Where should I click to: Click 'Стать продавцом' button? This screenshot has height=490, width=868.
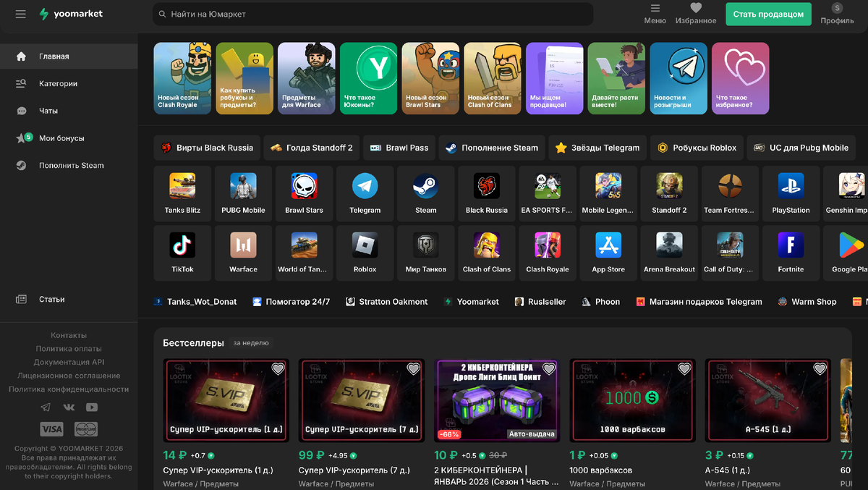[x=768, y=14]
